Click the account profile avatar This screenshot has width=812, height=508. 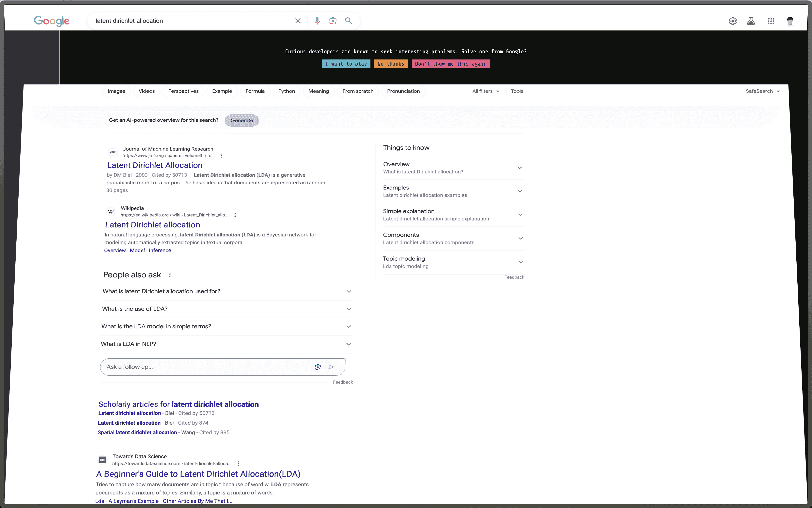789,21
